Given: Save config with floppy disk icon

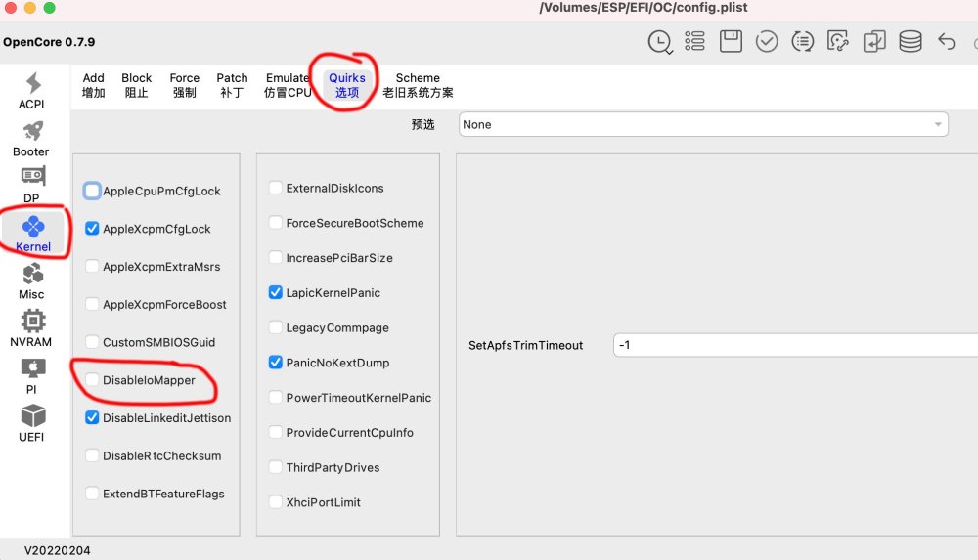Looking at the screenshot, I should click(x=731, y=41).
